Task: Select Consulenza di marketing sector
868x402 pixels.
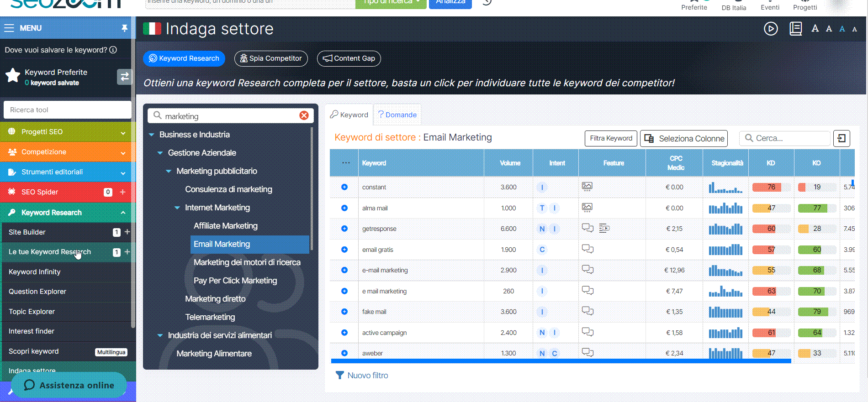Action: (x=228, y=189)
